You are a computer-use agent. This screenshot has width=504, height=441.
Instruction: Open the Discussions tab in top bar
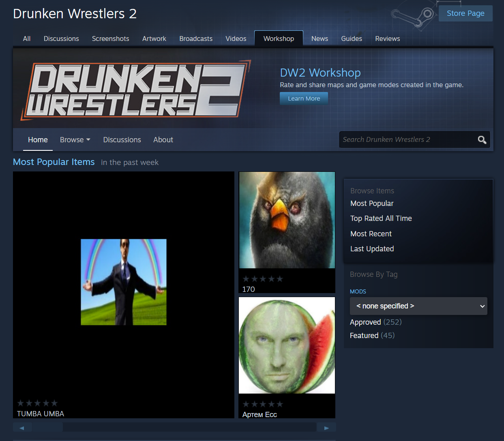pos(61,39)
